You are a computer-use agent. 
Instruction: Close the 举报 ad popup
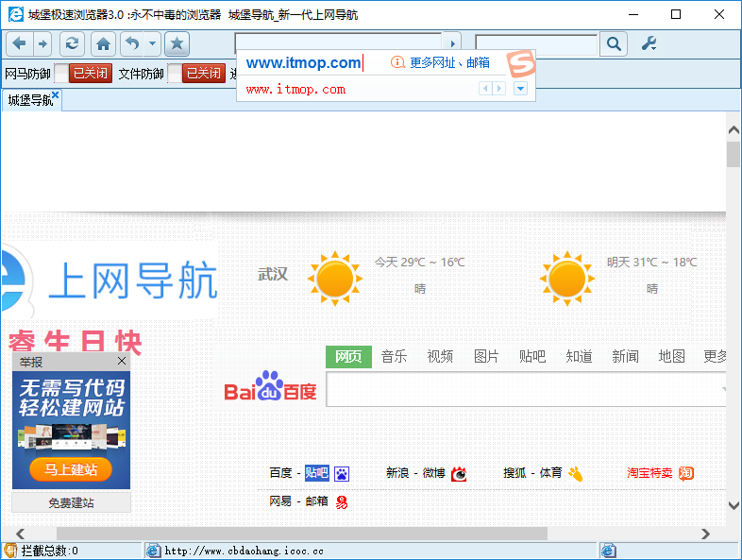click(122, 361)
